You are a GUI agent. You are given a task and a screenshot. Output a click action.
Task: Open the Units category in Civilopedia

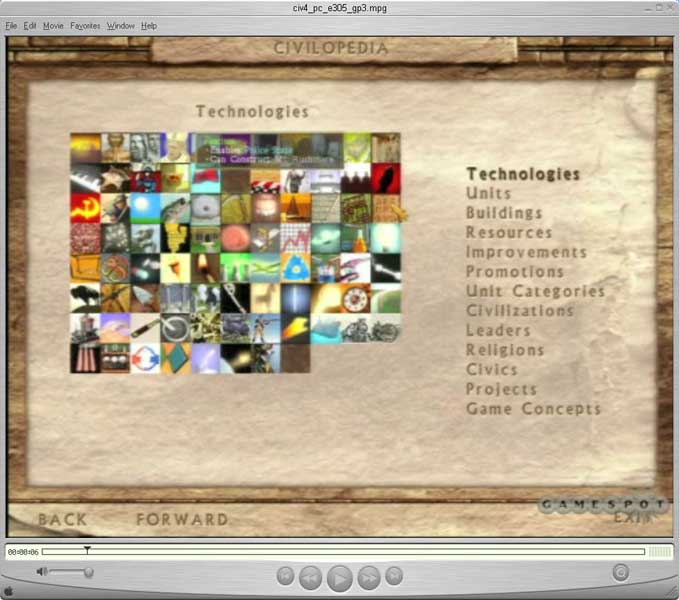[488, 193]
